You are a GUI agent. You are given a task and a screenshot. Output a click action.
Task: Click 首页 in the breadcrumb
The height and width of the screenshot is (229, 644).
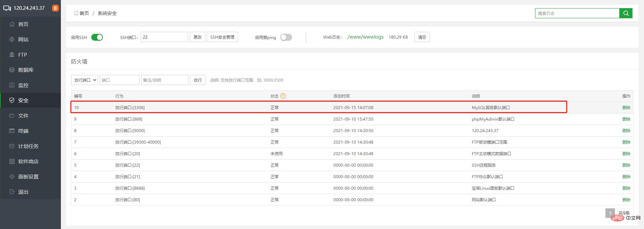point(84,13)
